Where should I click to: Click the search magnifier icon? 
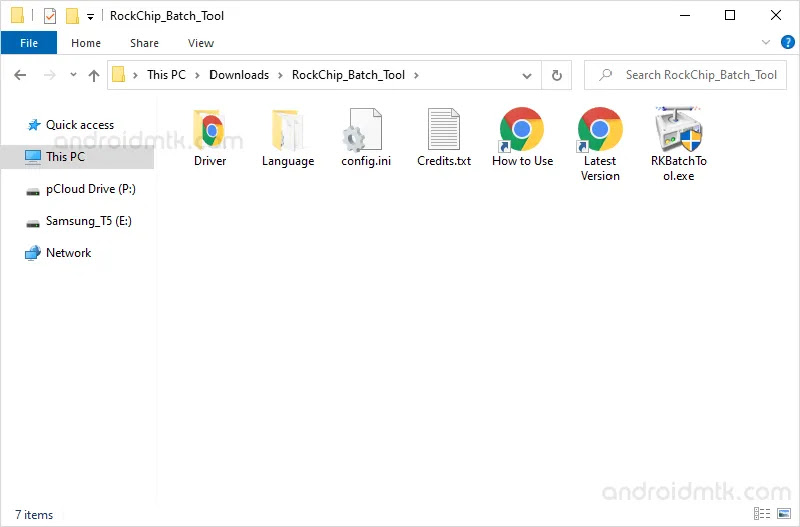point(605,75)
